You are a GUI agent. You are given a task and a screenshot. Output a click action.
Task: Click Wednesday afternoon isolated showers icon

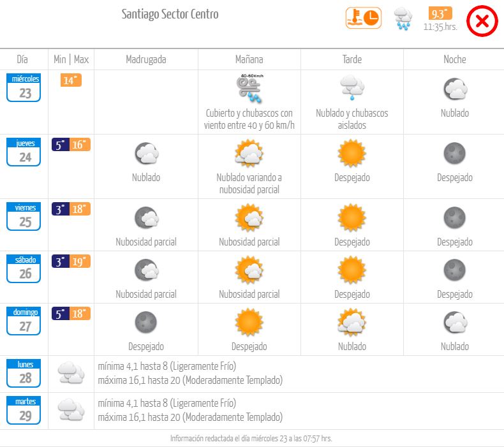352,89
